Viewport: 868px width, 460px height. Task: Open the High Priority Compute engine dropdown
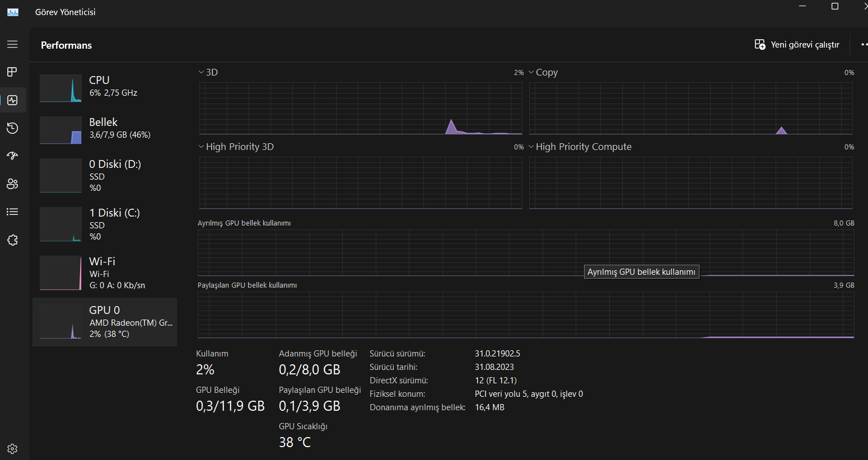tap(580, 147)
